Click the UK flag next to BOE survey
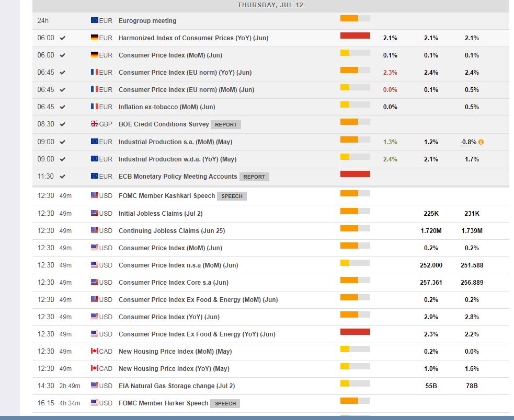Viewport: 514px width, 420px height. point(95,124)
